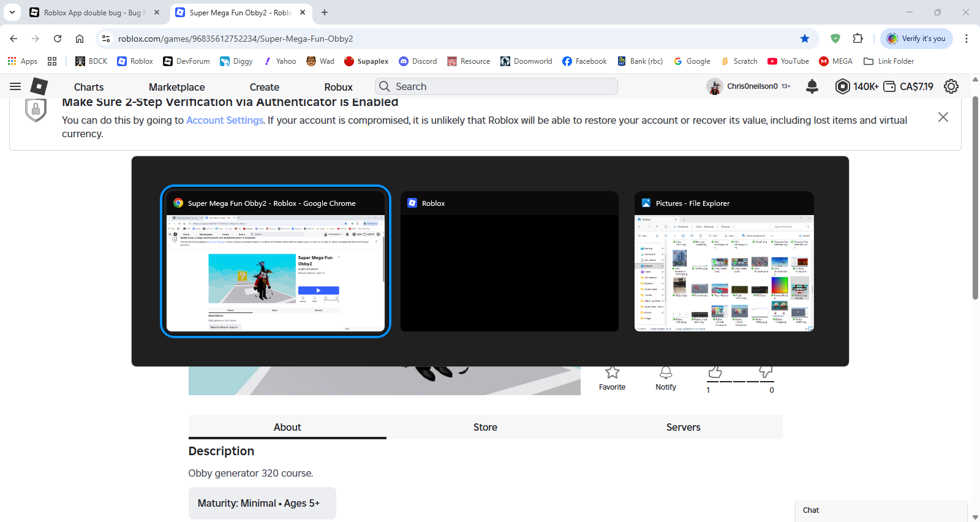The height and width of the screenshot is (522, 980).
Task: Expand the Chrome tab search dropdown
Action: click(x=12, y=12)
